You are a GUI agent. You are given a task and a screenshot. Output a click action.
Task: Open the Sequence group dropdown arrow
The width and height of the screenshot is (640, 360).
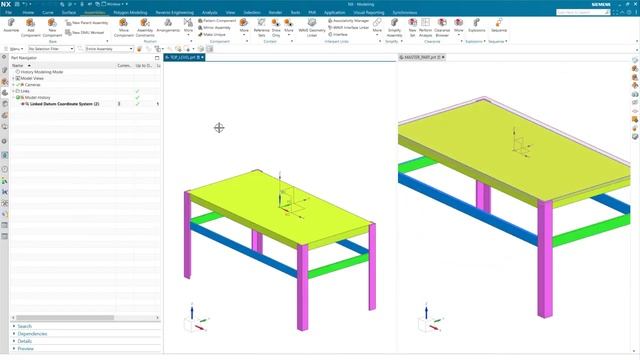pos(506,41)
